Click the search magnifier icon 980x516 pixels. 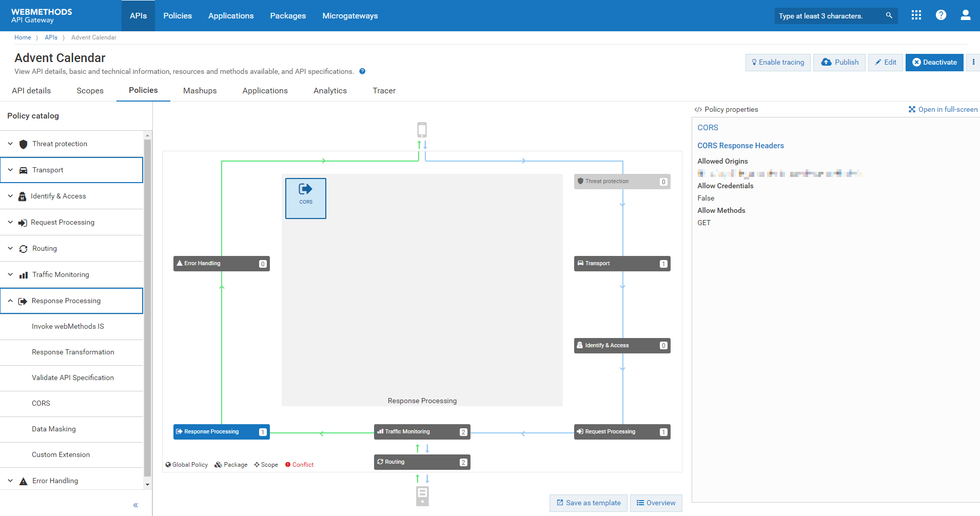(x=889, y=15)
